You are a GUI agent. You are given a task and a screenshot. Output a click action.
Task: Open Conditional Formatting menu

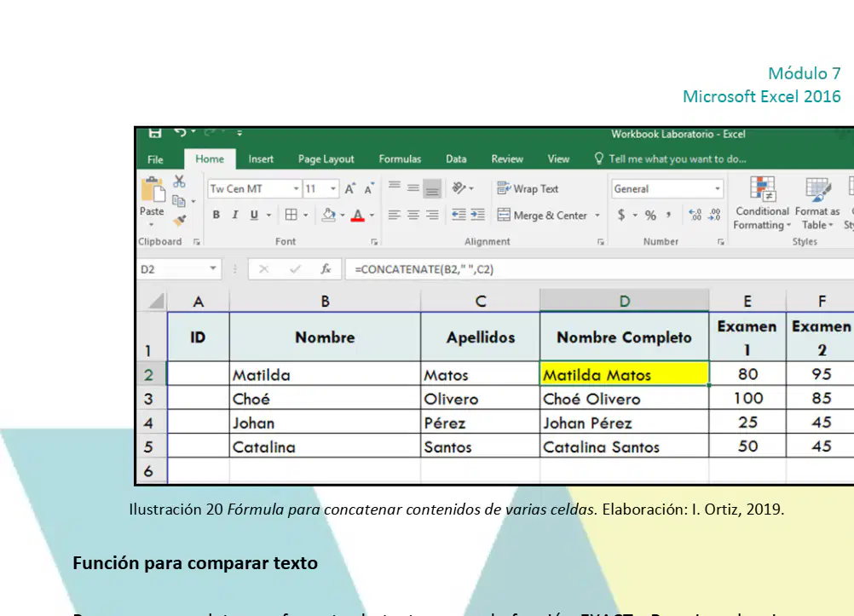point(762,203)
